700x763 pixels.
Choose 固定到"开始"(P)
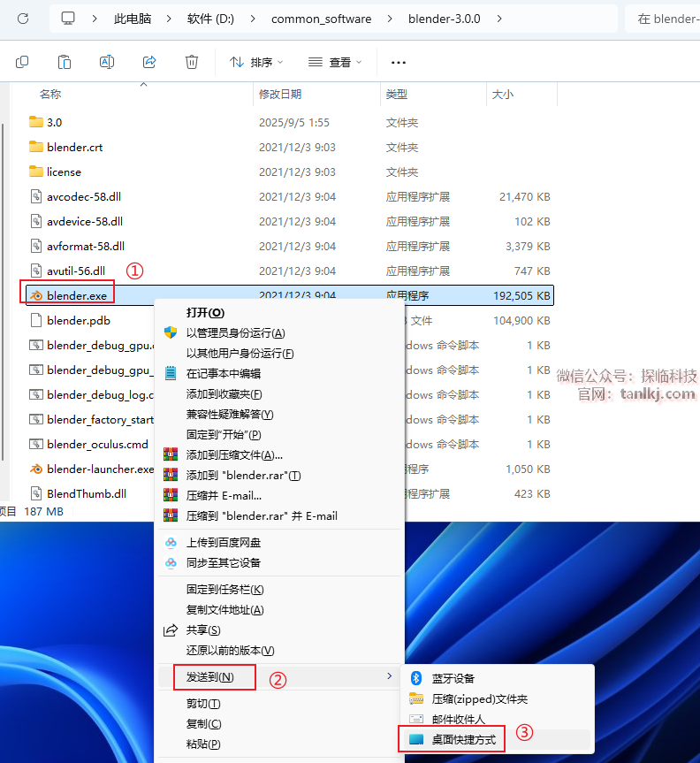click(x=279, y=434)
